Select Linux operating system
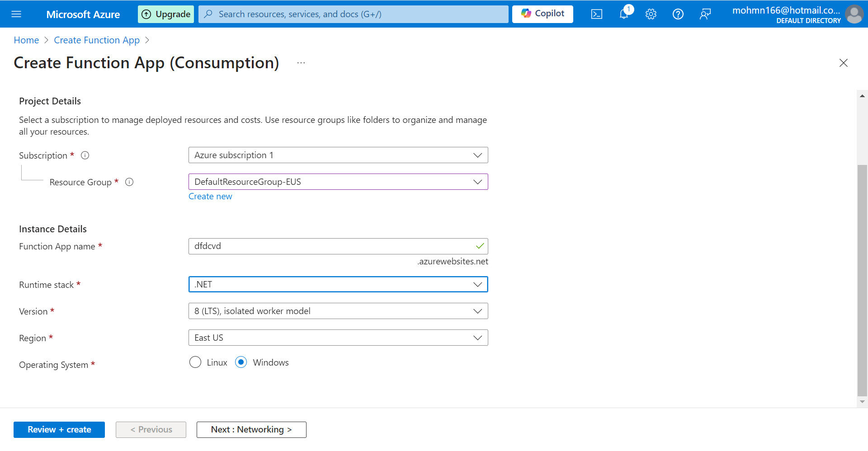This screenshot has width=868, height=451. (x=195, y=362)
